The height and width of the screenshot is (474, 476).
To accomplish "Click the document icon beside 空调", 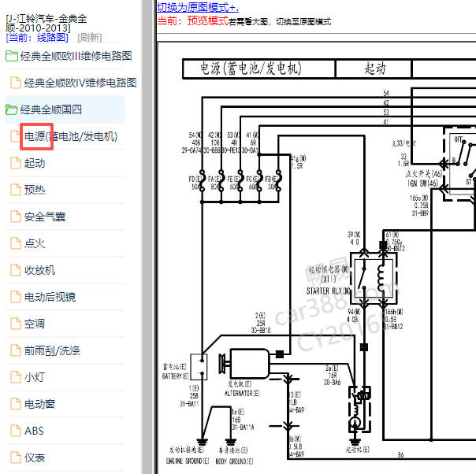I will [16, 324].
